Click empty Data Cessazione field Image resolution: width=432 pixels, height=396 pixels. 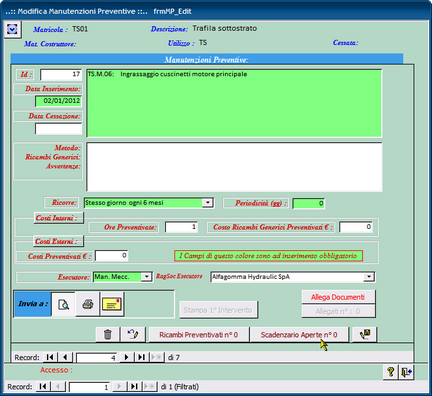pyautogui.click(x=58, y=129)
